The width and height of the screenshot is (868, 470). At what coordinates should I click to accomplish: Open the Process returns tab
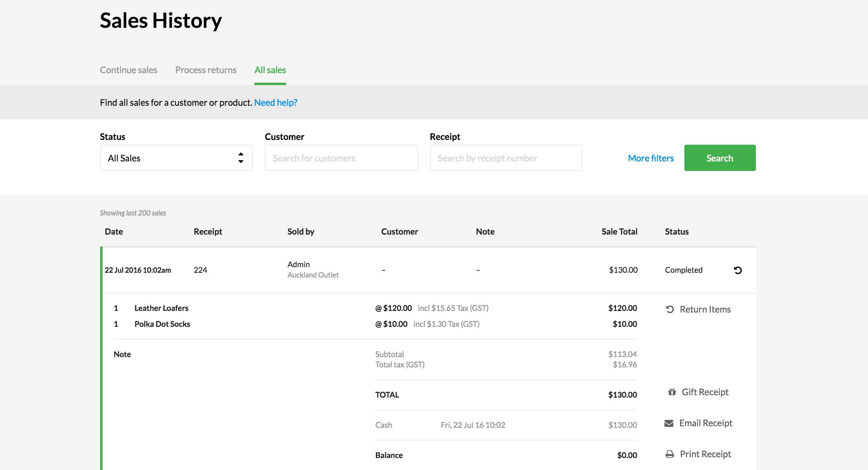click(205, 70)
